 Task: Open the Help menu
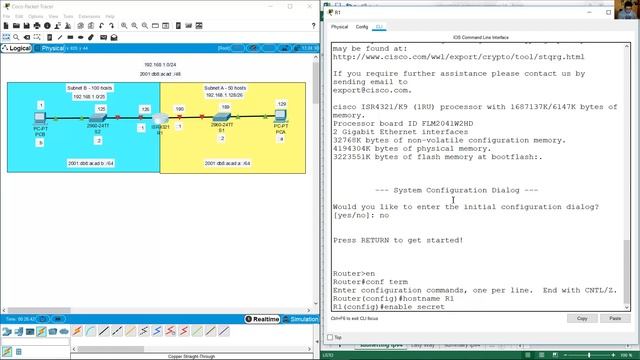click(110, 16)
